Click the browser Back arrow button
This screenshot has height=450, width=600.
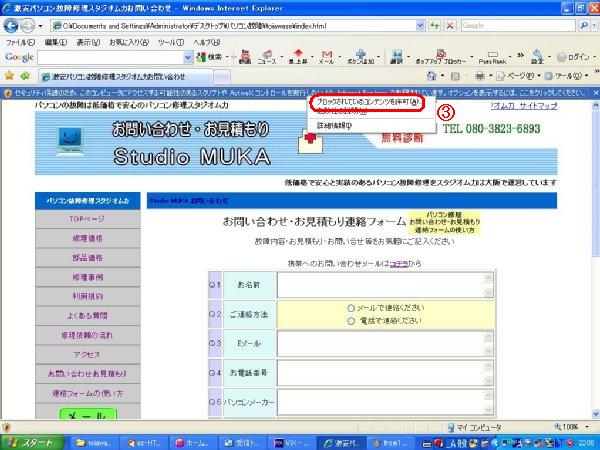coord(11,26)
